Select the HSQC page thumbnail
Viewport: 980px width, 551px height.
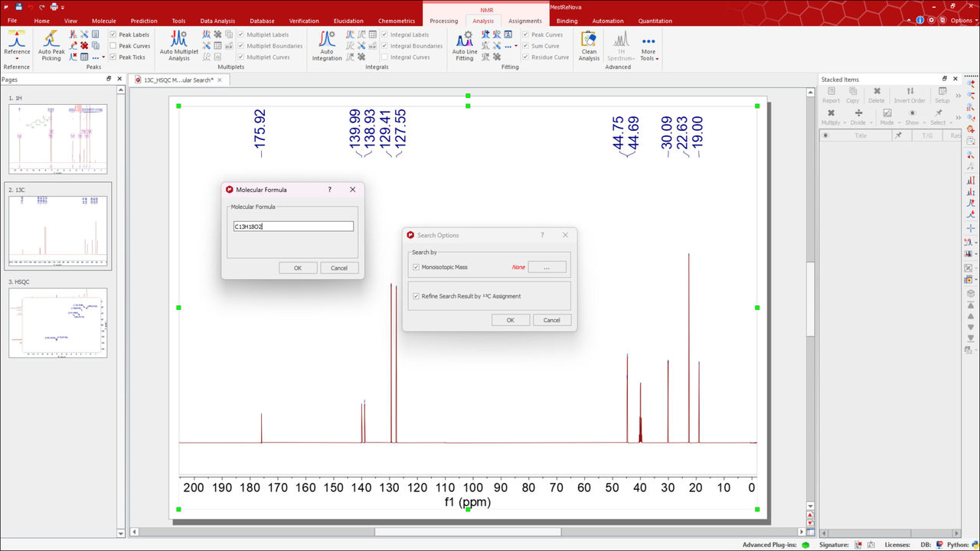pos(58,323)
